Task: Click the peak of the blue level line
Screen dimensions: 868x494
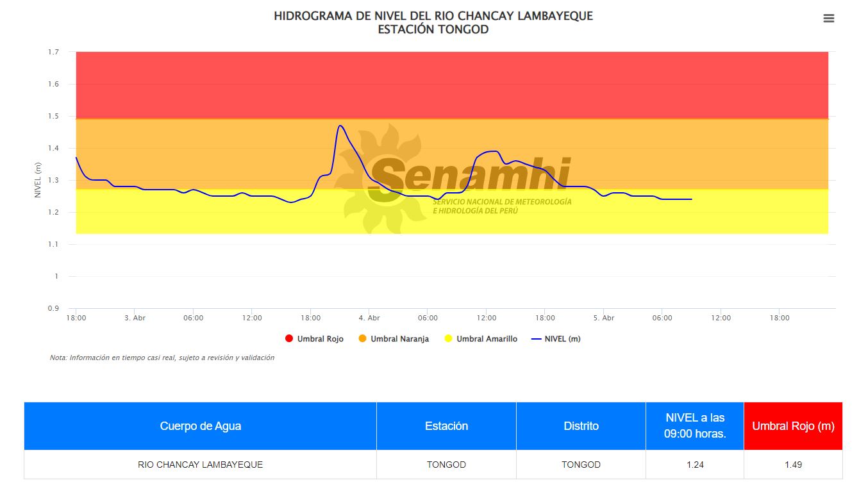Action: tap(340, 126)
